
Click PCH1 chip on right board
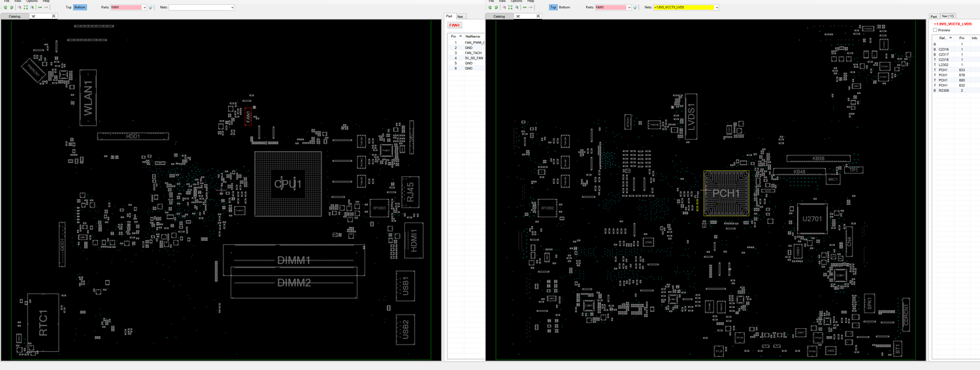click(x=726, y=193)
